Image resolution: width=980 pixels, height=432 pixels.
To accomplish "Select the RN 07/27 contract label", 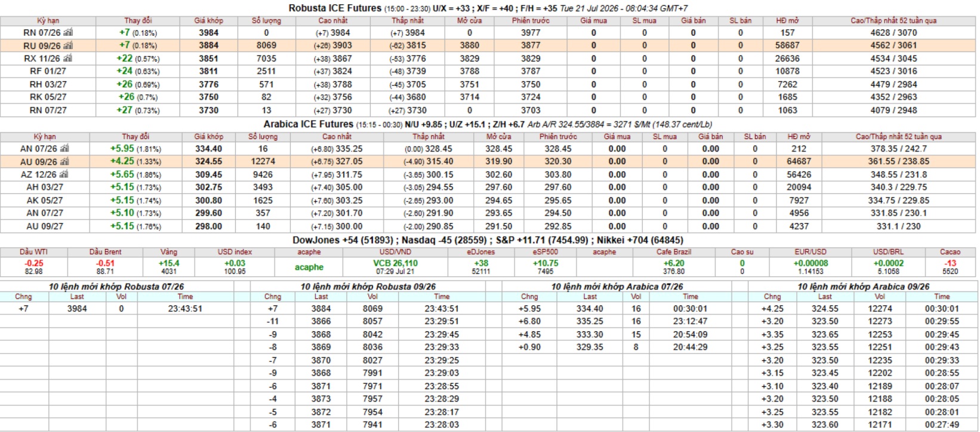I will coord(48,110).
